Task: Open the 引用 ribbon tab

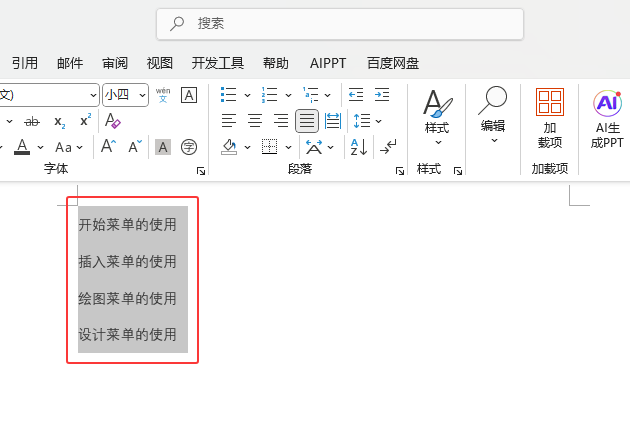Action: 25,63
